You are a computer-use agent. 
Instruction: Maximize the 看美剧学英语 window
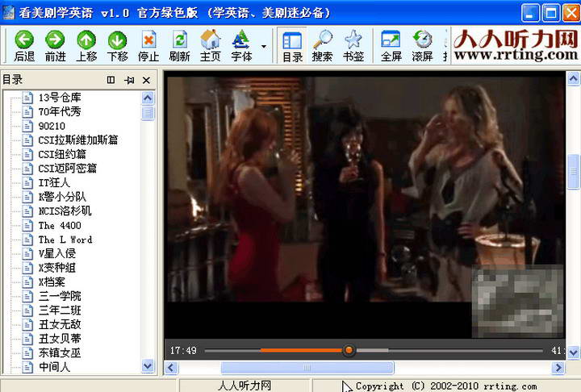[x=550, y=13]
